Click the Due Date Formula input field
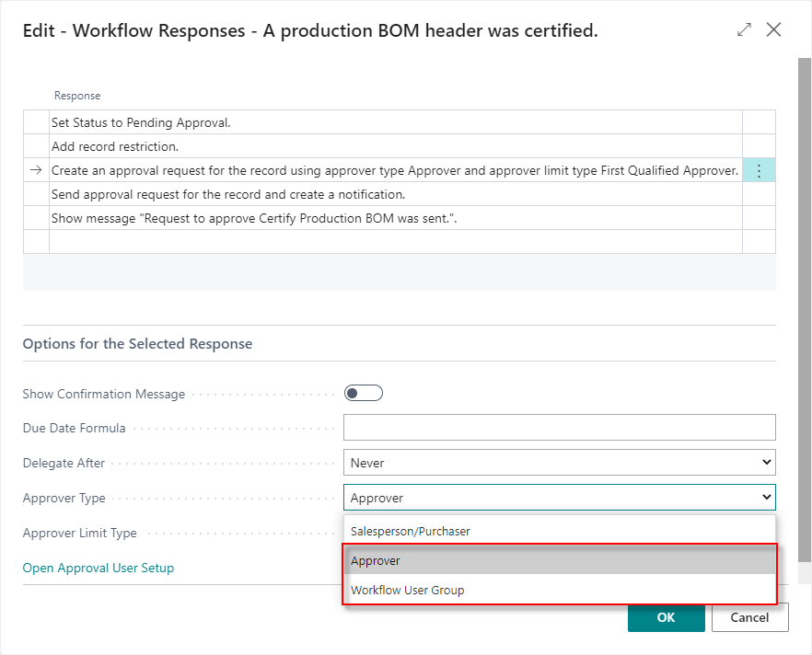Image resolution: width=812 pixels, height=655 pixels. [559, 427]
